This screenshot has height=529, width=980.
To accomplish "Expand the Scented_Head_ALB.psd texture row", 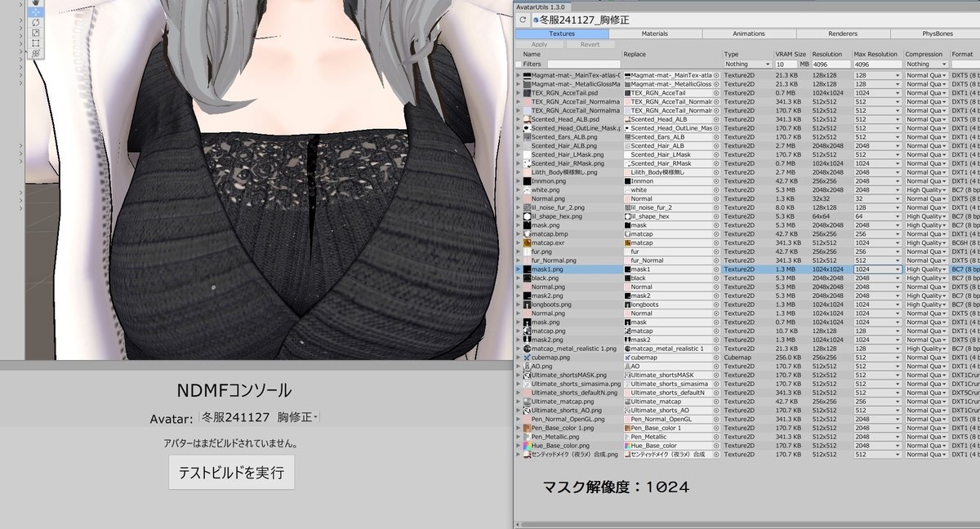I will pyautogui.click(x=517, y=119).
